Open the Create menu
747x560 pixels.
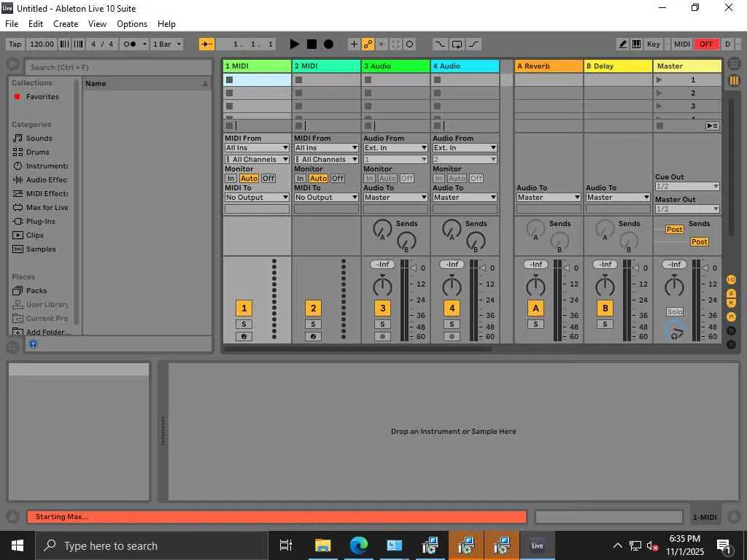(66, 24)
